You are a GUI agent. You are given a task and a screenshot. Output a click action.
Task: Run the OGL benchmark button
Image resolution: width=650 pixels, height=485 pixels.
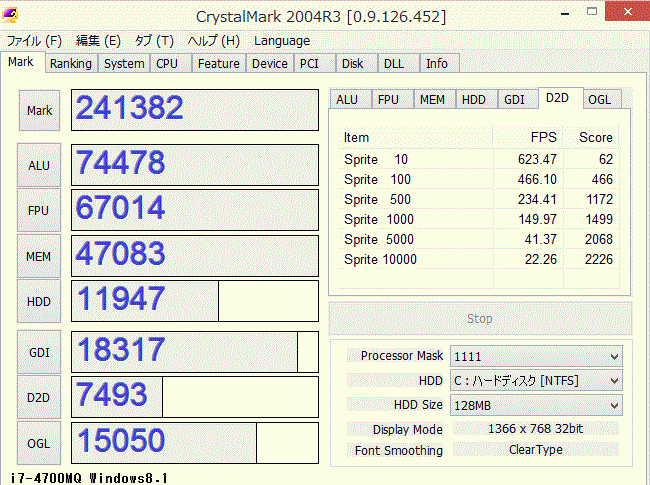[39, 444]
